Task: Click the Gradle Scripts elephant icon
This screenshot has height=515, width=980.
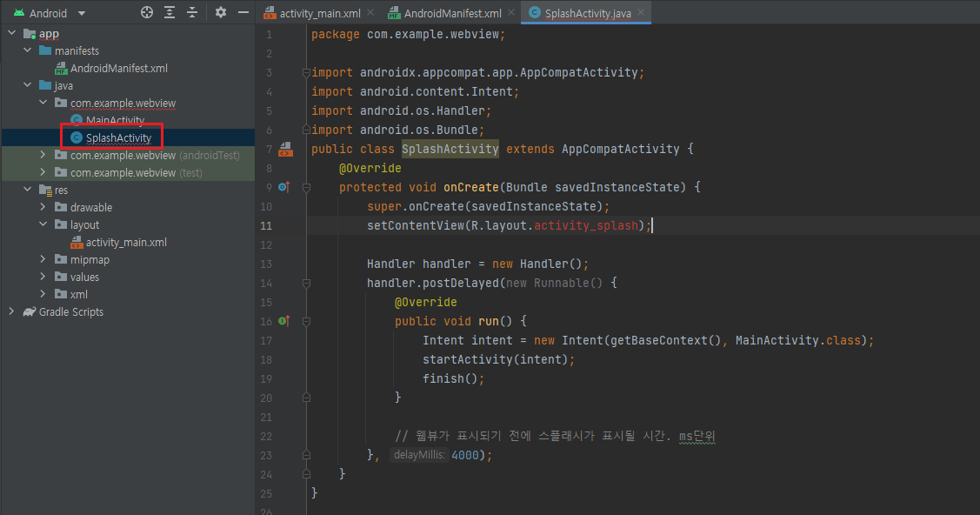Action: coord(30,311)
